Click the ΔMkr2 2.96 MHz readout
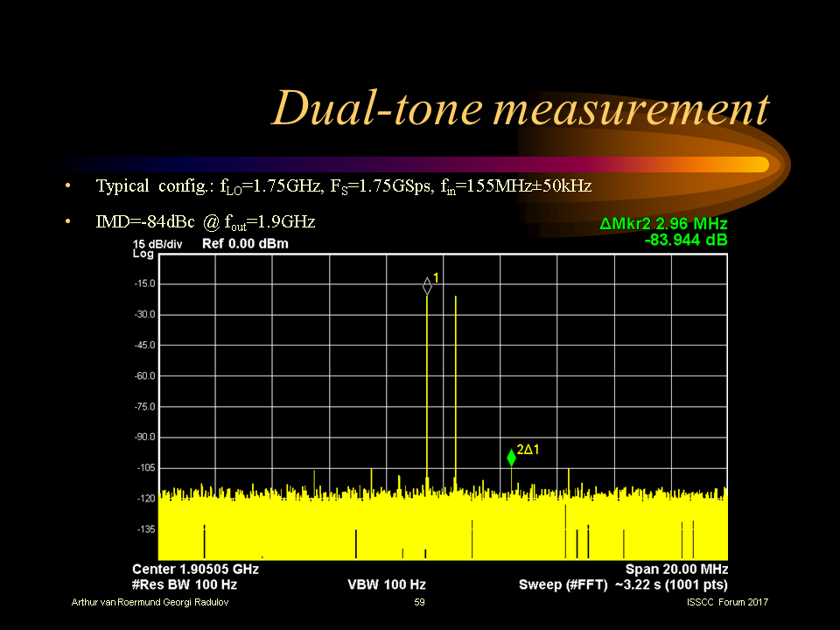840x630 pixels. point(663,225)
